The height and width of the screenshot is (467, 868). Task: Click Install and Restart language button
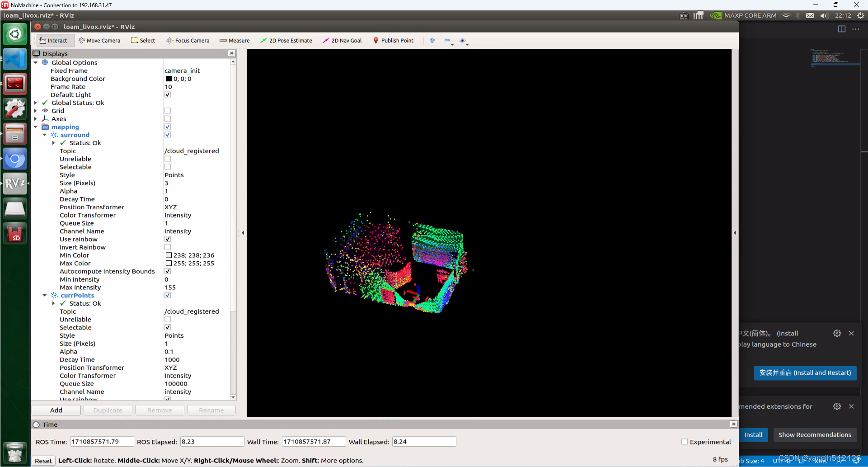(805, 373)
